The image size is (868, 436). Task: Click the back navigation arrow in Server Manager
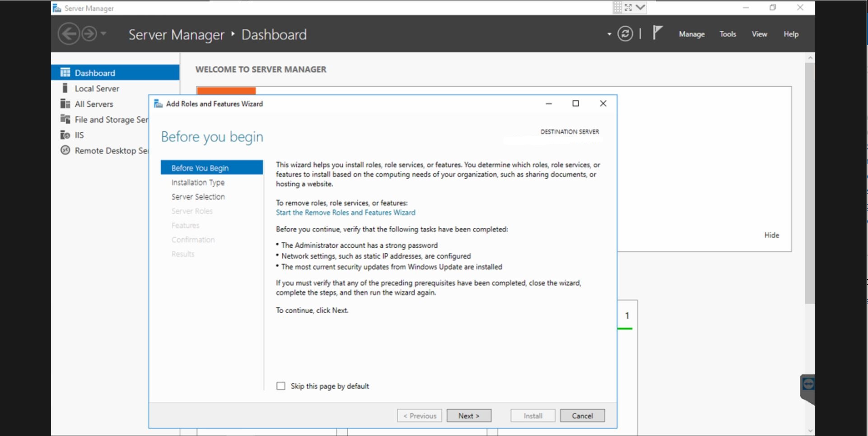pos(69,34)
